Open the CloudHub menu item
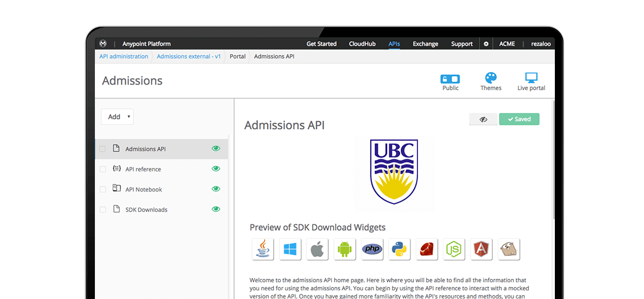The width and height of the screenshot is (644, 299). pyautogui.click(x=362, y=44)
